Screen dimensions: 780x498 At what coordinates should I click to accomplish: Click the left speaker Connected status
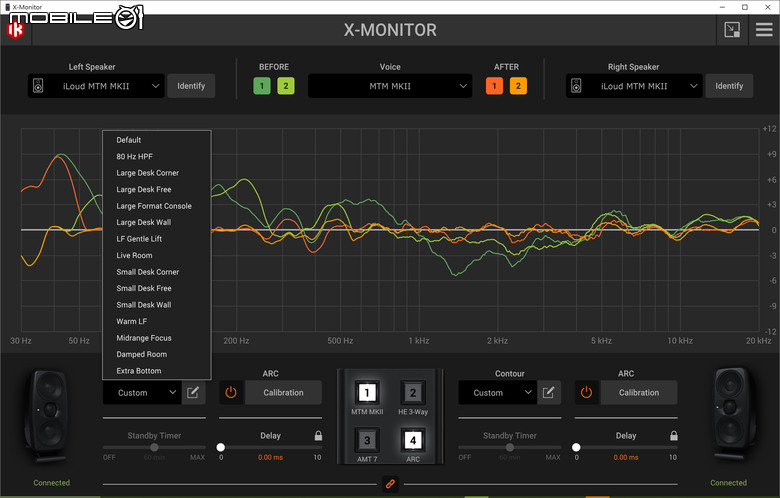[x=52, y=483]
